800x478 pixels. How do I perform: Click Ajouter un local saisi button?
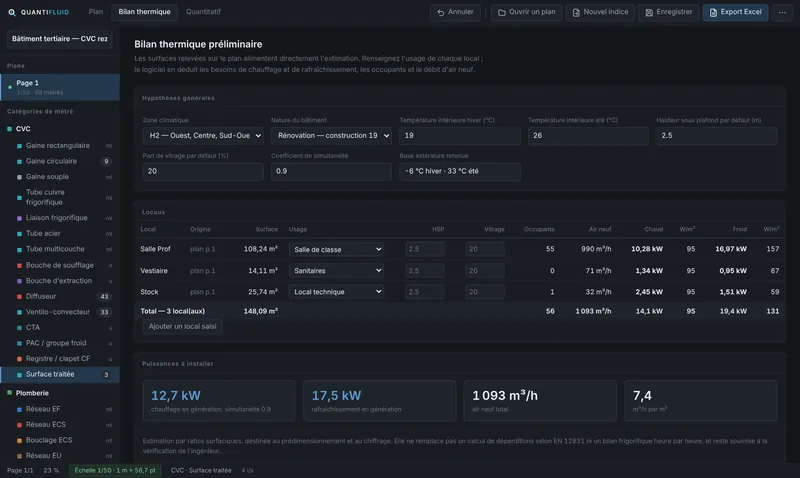pos(182,326)
